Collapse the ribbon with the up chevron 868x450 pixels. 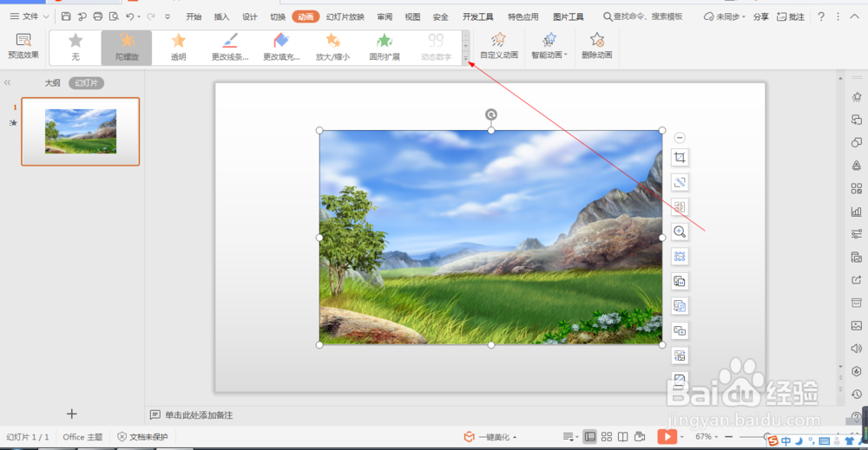click(855, 16)
